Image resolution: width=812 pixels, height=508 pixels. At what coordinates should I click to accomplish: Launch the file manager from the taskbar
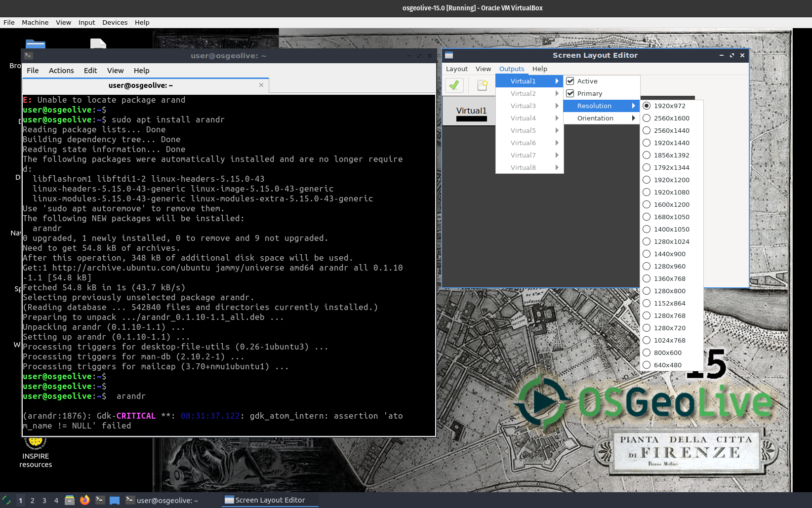click(70, 500)
